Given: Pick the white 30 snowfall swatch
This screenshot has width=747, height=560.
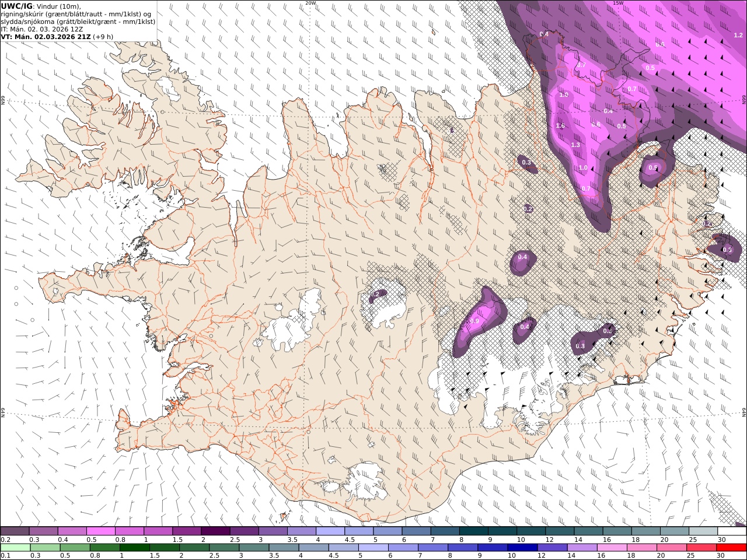Looking at the screenshot, I should point(732,531).
